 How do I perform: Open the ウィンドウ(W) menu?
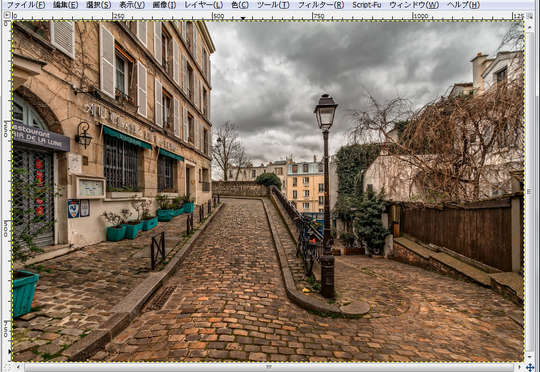tap(414, 5)
